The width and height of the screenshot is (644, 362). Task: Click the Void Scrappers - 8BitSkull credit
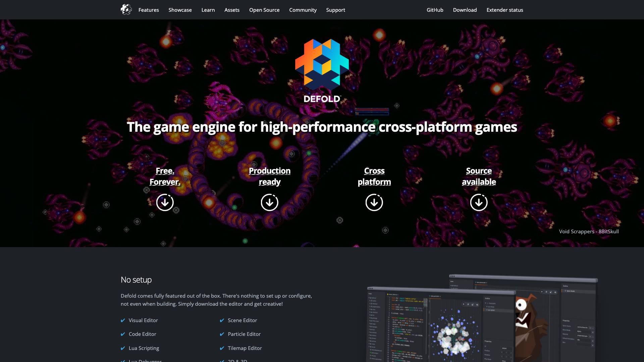pyautogui.click(x=589, y=232)
